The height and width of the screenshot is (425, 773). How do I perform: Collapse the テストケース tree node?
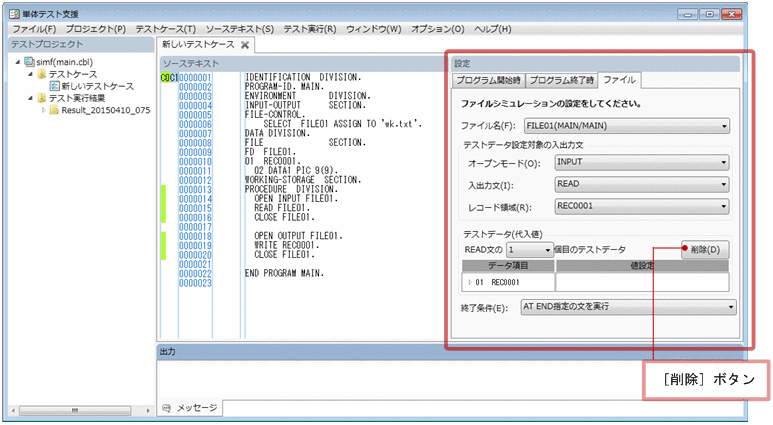31,74
